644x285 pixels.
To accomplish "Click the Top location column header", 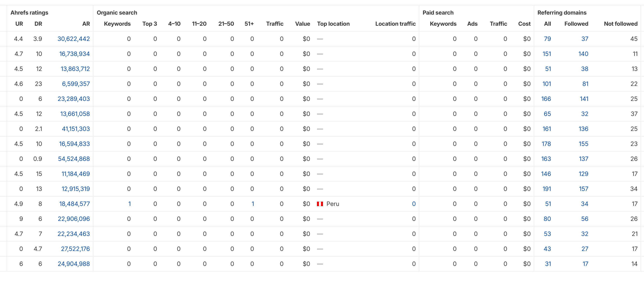I will (x=333, y=24).
